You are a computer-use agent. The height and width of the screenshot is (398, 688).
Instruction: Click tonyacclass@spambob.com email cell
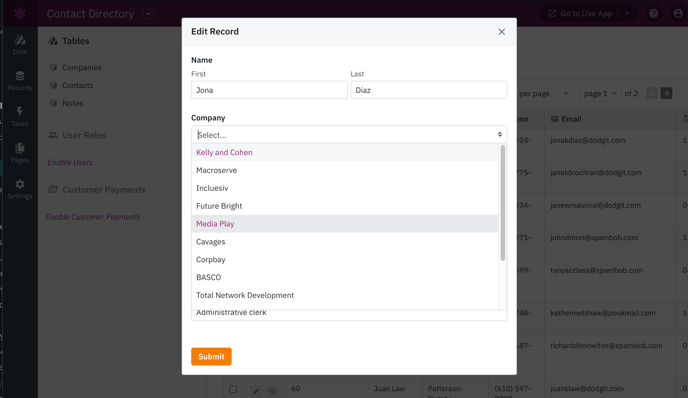point(596,270)
